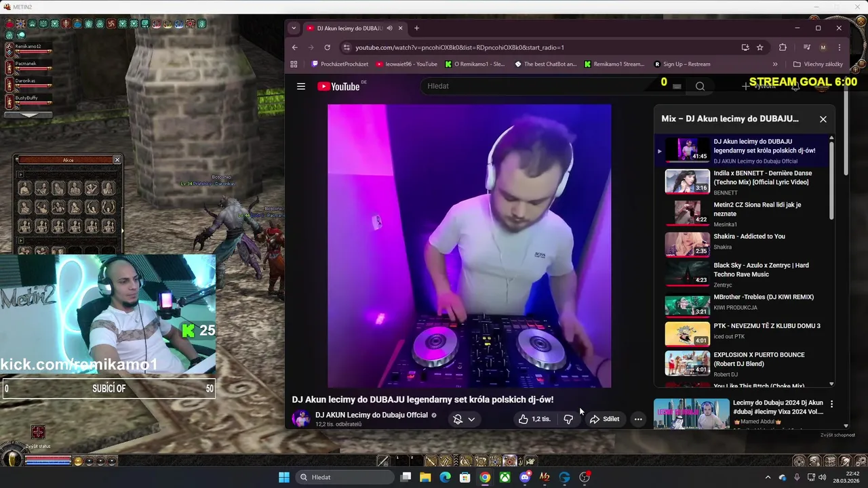Click the Sdílet share button
This screenshot has height=488, width=868.
click(604, 419)
